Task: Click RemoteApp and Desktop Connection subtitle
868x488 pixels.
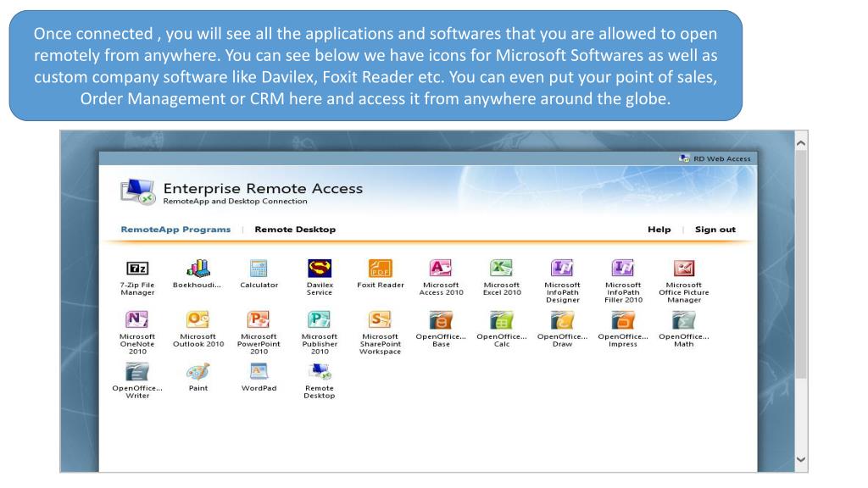Action: 235,202
